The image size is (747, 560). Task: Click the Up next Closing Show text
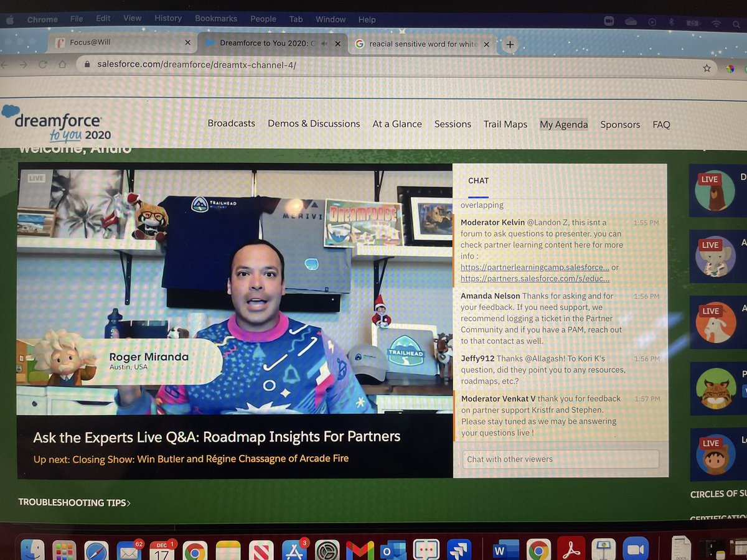click(191, 459)
